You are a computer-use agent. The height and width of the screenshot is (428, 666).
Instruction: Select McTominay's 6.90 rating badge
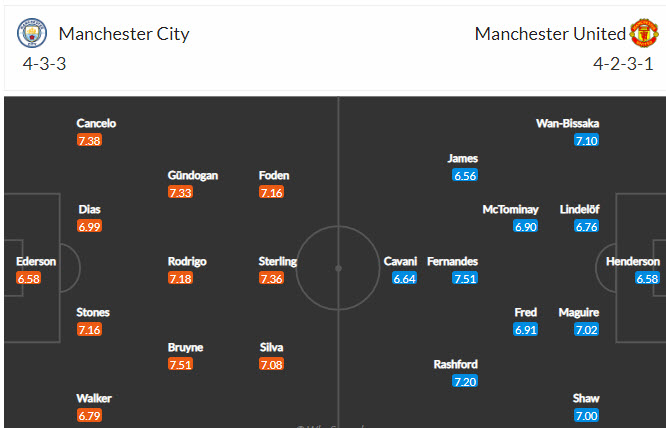click(526, 227)
